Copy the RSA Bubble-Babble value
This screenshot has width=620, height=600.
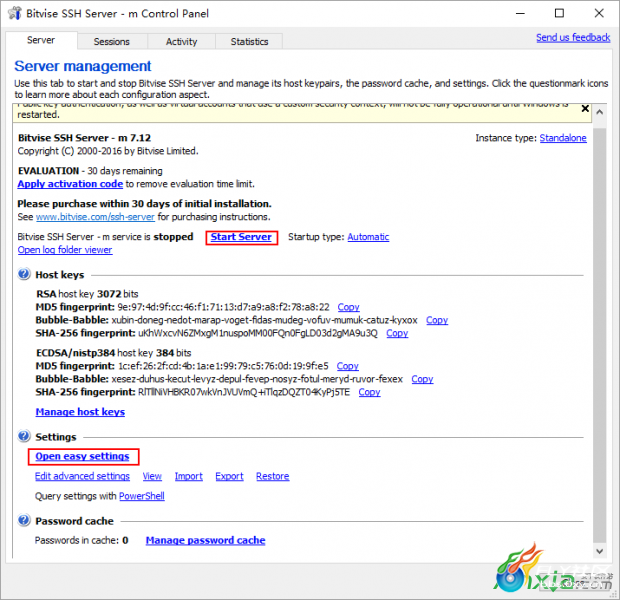pyautogui.click(x=437, y=320)
